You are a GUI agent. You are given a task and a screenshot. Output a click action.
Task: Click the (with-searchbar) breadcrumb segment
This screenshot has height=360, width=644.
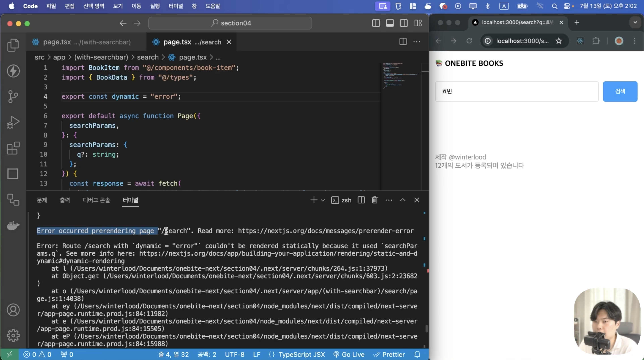pos(101,57)
